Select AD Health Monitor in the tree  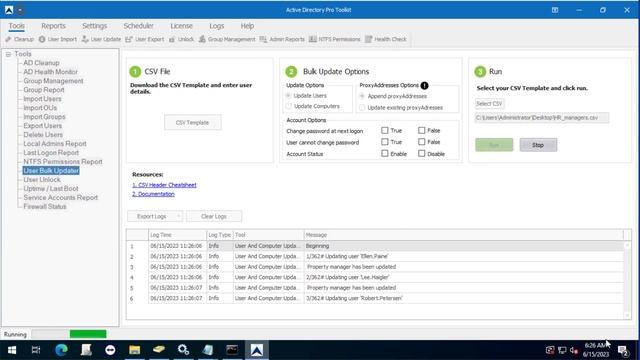tap(50, 72)
